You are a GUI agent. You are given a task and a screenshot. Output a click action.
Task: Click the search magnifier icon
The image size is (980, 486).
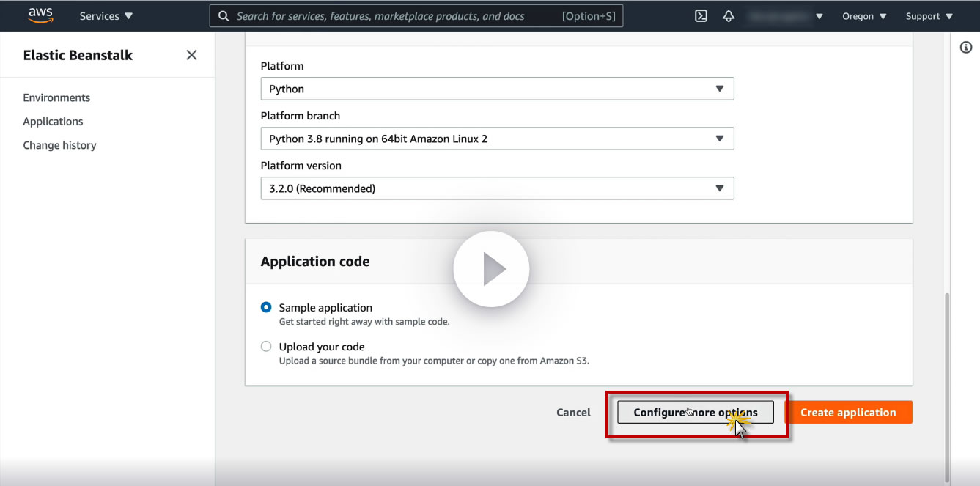[x=224, y=16]
